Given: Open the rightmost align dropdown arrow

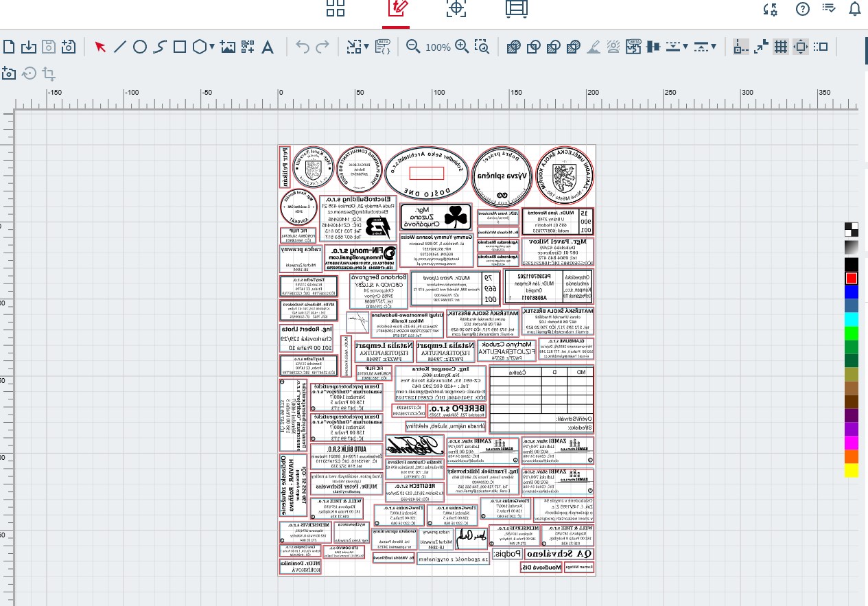Looking at the screenshot, I should point(714,47).
